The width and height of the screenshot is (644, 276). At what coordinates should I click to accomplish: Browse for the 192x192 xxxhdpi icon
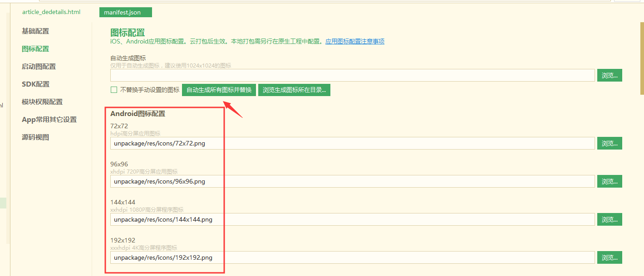610,258
